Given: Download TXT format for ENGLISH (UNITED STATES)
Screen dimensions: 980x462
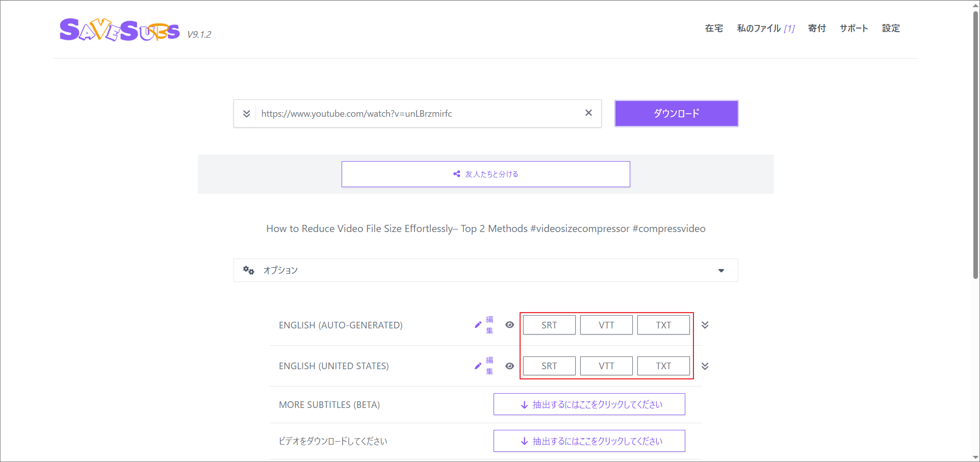Looking at the screenshot, I should (x=663, y=366).
